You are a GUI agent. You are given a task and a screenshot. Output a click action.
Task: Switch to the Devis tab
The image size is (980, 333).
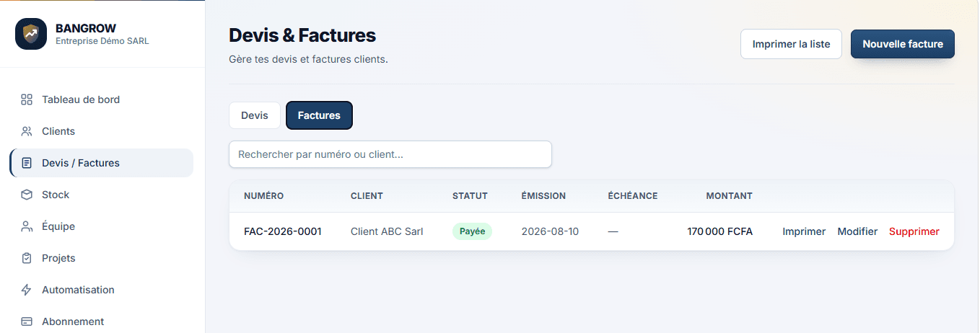[x=255, y=115]
